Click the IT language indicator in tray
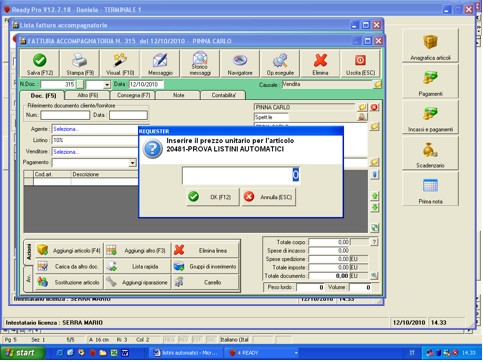483x362 pixels. (x=412, y=353)
